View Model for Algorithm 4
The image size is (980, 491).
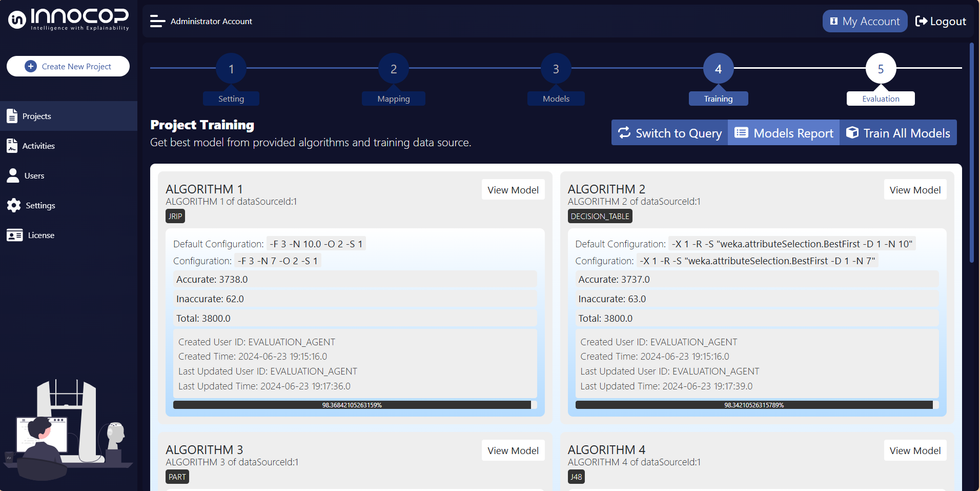[915, 450]
